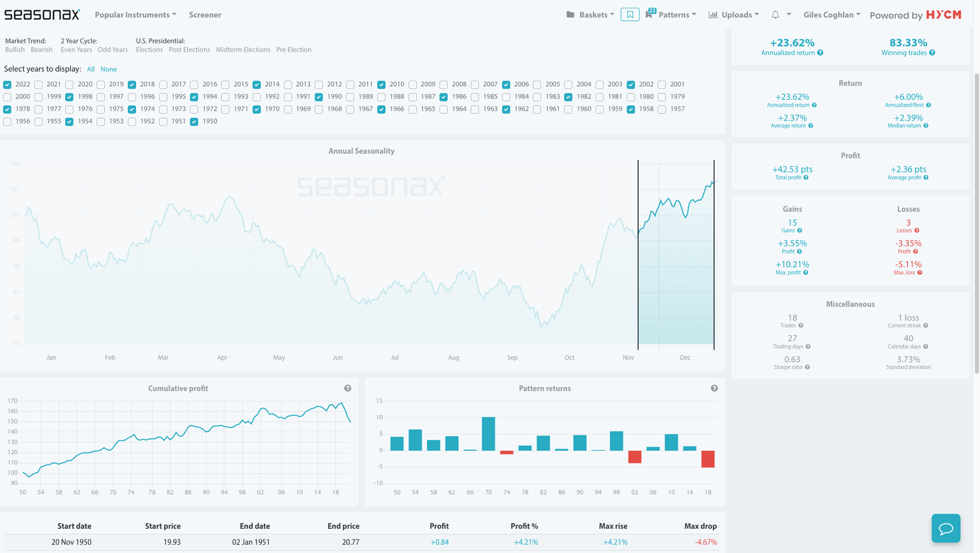The image size is (980, 553).
Task: Click help icon next to Total profit
Action: (806, 178)
